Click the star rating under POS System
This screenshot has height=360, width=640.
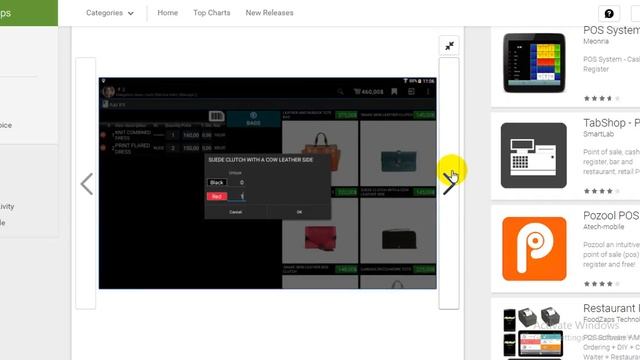[602, 98]
